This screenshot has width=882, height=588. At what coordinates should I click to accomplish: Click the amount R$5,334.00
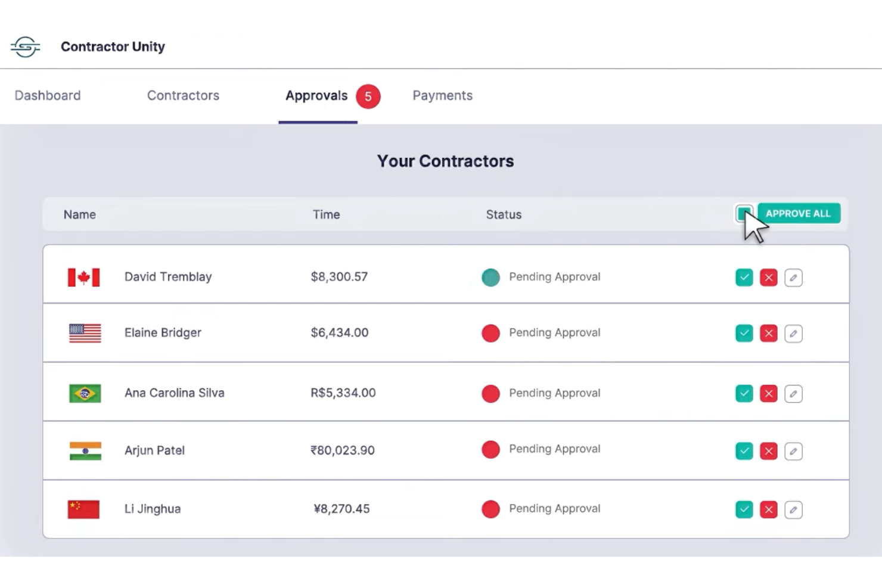pos(343,393)
